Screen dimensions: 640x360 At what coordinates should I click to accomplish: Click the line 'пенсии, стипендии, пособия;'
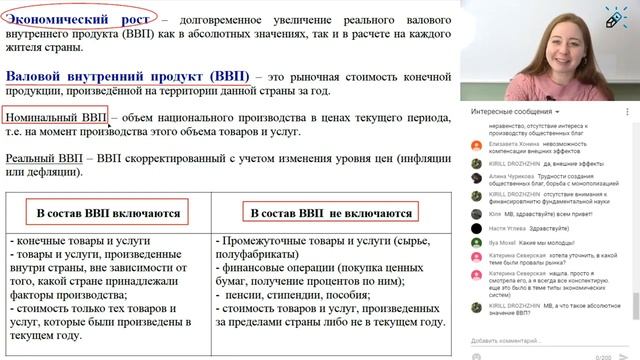click(298, 294)
